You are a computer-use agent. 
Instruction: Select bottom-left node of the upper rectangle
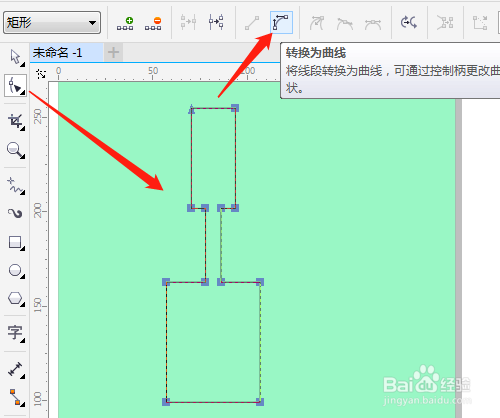point(191,208)
